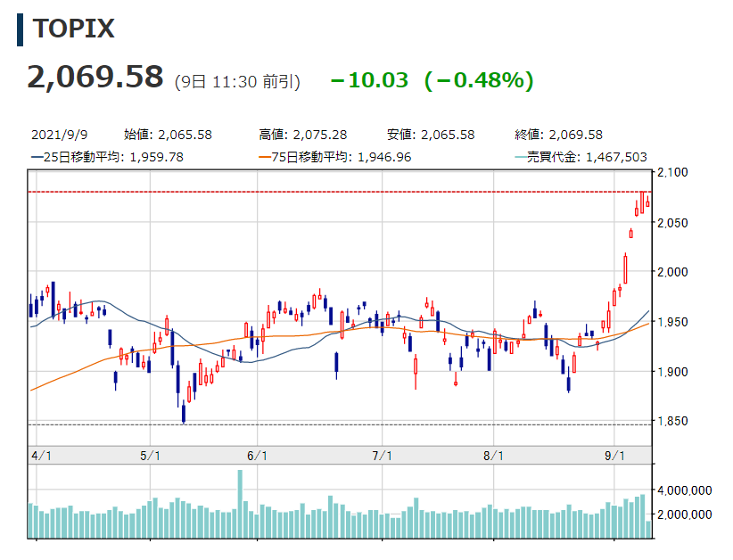Click the 2,000,000 volume axis label
The height and width of the screenshot is (560, 733).
tap(684, 515)
